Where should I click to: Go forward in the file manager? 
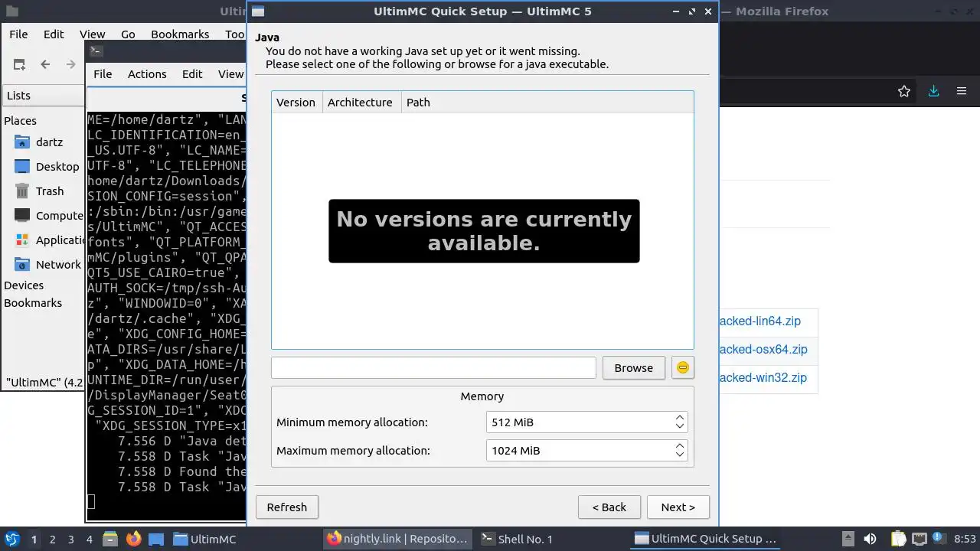pos(71,64)
